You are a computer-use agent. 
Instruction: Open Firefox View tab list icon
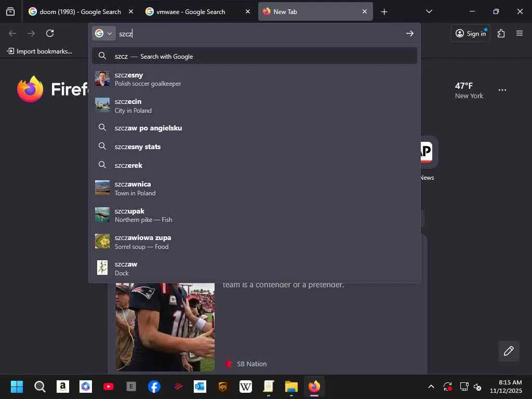[10, 12]
